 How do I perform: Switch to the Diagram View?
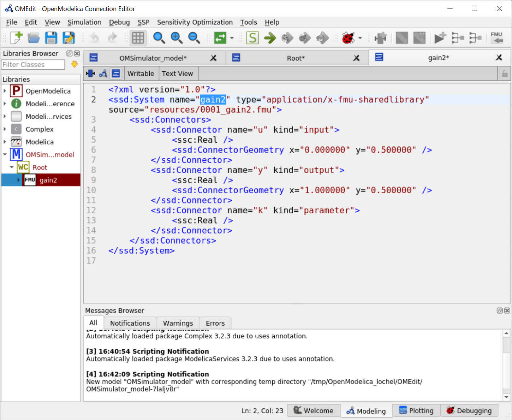coord(103,73)
